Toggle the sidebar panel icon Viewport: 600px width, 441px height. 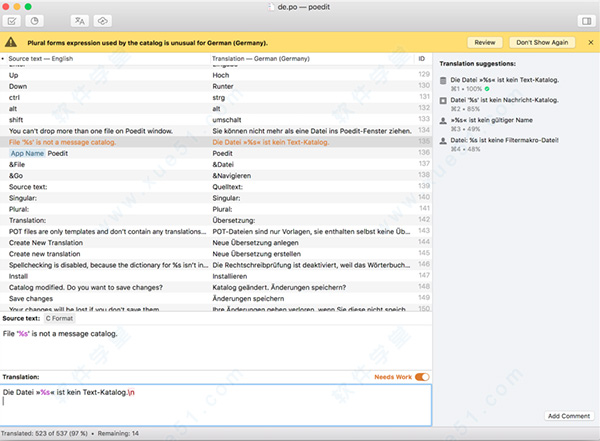tap(587, 21)
